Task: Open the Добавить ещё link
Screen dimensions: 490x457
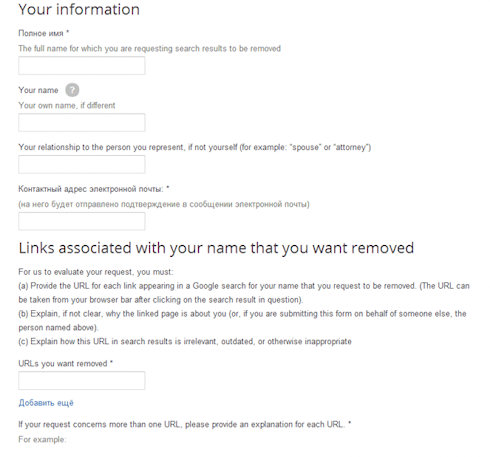Action: pyautogui.click(x=46, y=403)
